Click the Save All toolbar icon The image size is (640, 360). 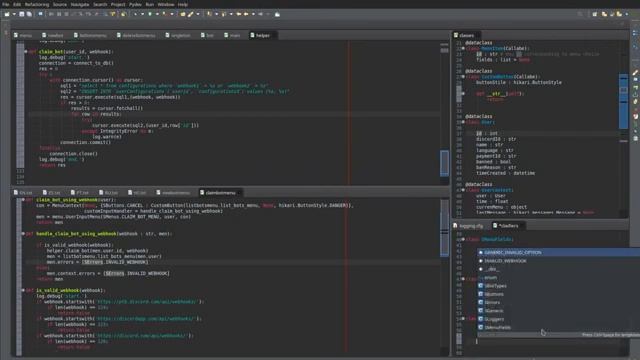click(29, 14)
